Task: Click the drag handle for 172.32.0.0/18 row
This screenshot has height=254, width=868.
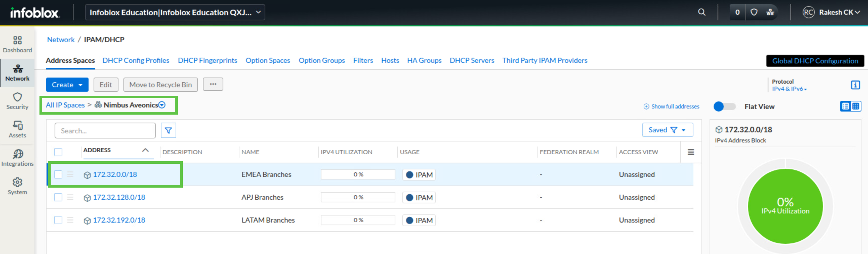Action: pyautogui.click(x=70, y=174)
